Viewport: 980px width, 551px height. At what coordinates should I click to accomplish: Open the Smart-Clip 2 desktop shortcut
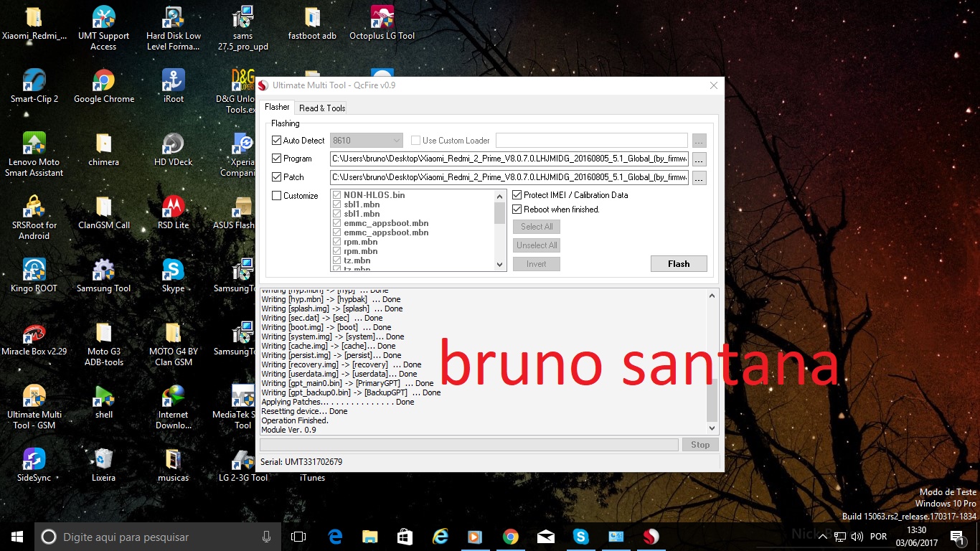34,86
